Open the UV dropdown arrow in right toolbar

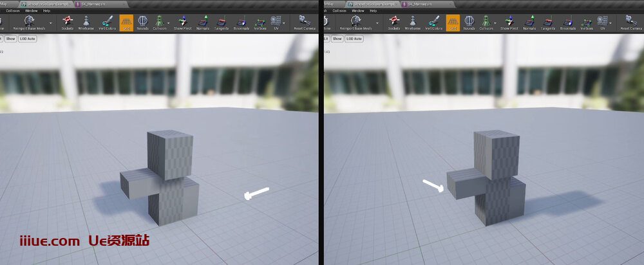coord(611,24)
